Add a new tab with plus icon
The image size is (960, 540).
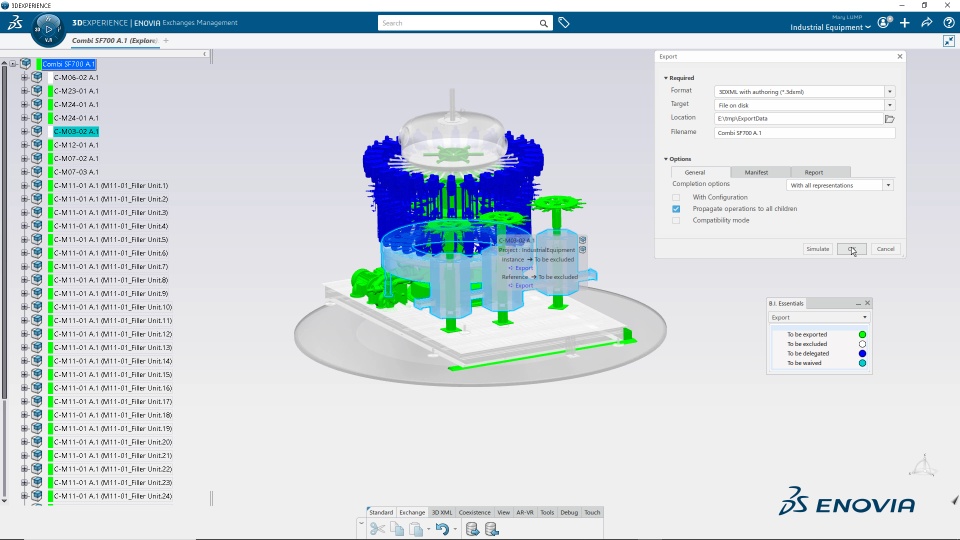coord(166,40)
